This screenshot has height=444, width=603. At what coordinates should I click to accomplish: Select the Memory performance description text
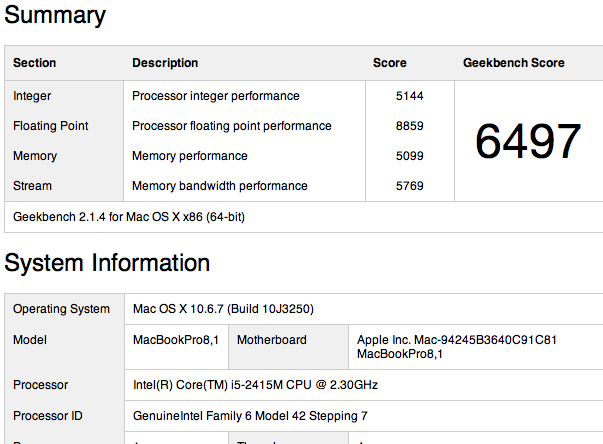click(x=190, y=156)
